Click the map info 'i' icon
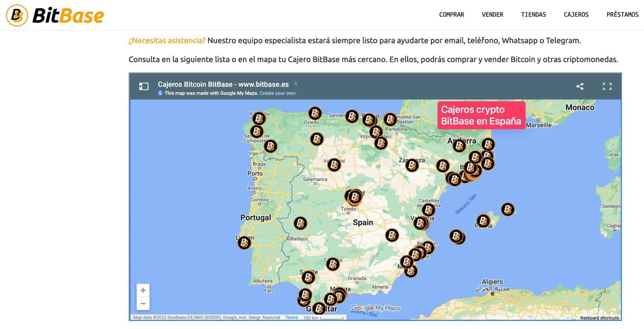 [x=160, y=93]
